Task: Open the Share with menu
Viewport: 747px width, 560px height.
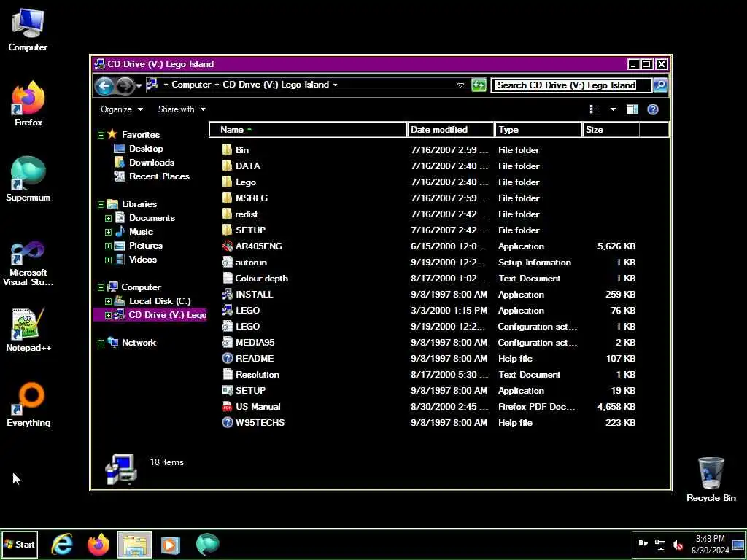Action: point(182,109)
